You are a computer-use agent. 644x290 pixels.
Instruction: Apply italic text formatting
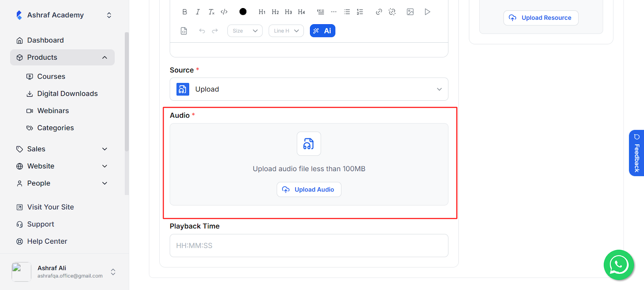(x=198, y=12)
